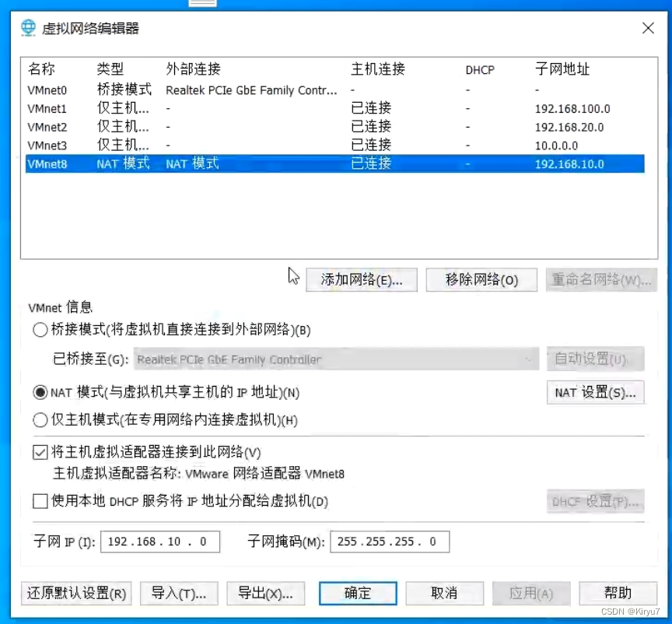This screenshot has height=624, width=672.
Task: Click 还原默认设置 button
Action: coord(76,593)
